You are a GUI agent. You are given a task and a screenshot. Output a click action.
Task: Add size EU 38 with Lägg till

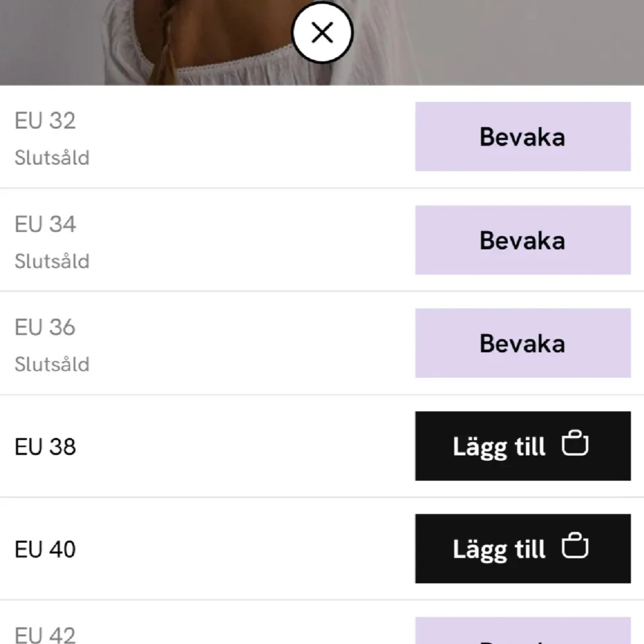point(499,446)
